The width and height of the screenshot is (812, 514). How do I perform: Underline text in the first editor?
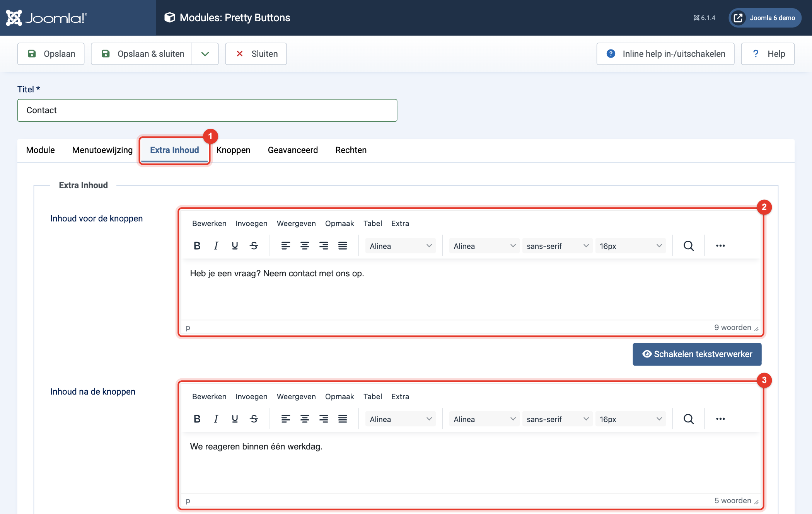tap(235, 246)
